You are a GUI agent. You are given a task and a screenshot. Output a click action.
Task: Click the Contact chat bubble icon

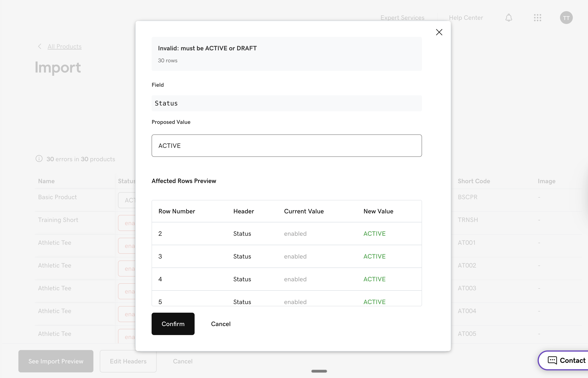[552, 360]
